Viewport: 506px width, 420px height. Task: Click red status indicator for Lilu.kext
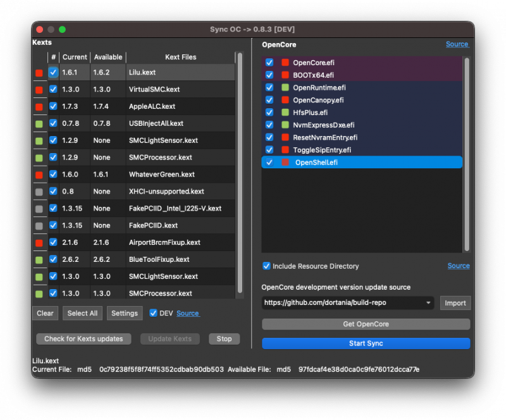pyautogui.click(x=39, y=73)
